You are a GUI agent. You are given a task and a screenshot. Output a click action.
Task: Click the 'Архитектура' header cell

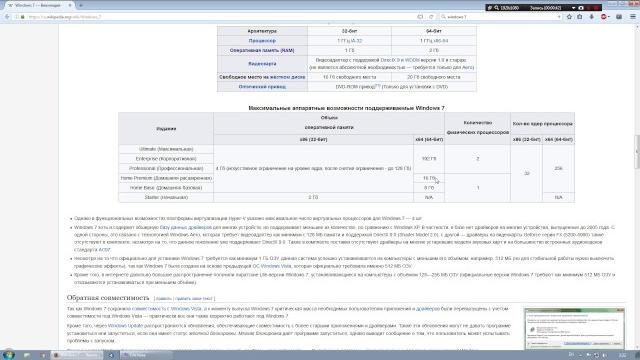coord(262,31)
